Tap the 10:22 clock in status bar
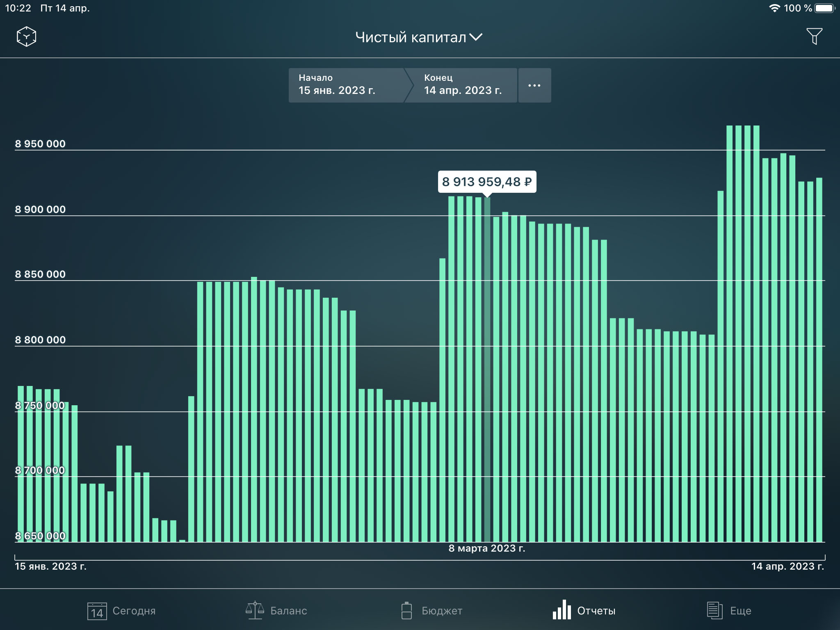 click(x=18, y=8)
